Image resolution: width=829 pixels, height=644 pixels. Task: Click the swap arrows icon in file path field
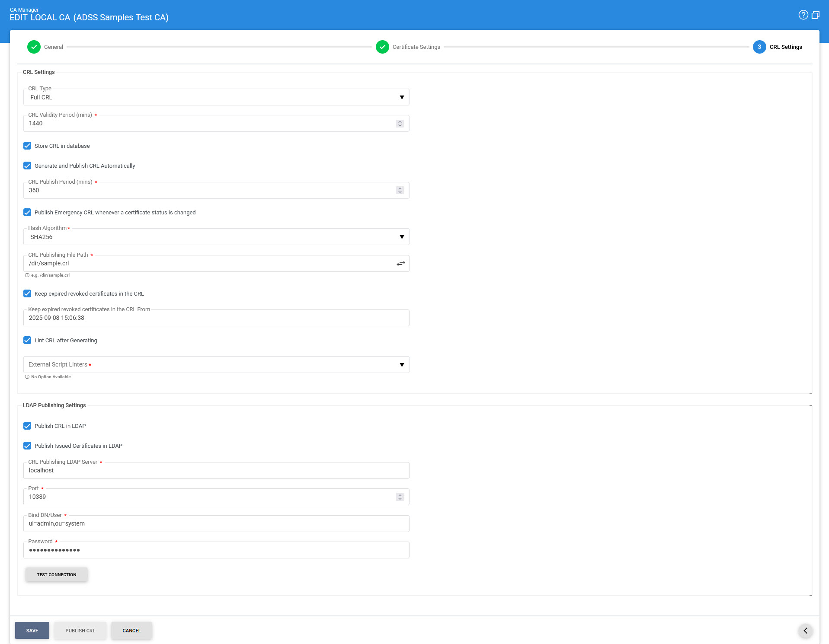(x=400, y=264)
